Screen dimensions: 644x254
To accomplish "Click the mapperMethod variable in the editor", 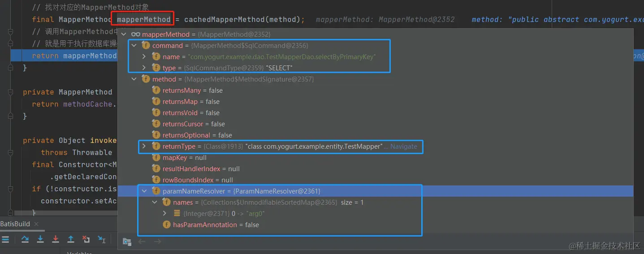I will pos(143,19).
